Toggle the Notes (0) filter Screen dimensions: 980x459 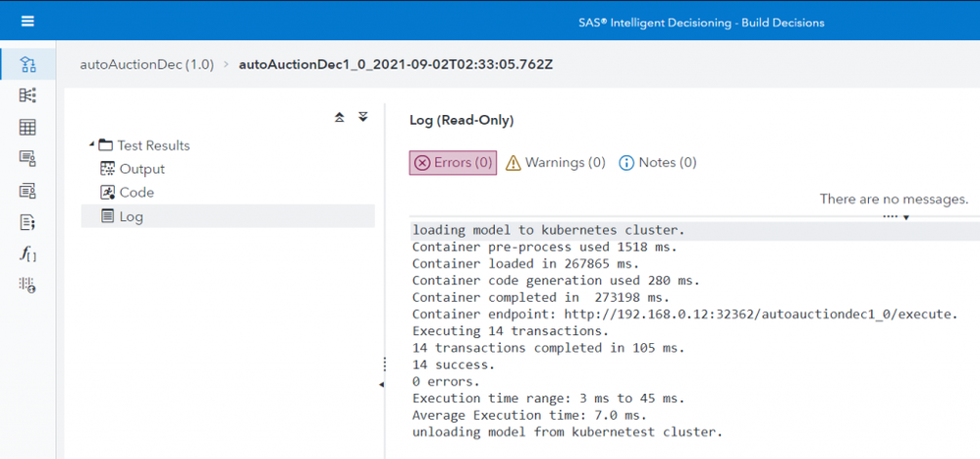pyautogui.click(x=658, y=162)
